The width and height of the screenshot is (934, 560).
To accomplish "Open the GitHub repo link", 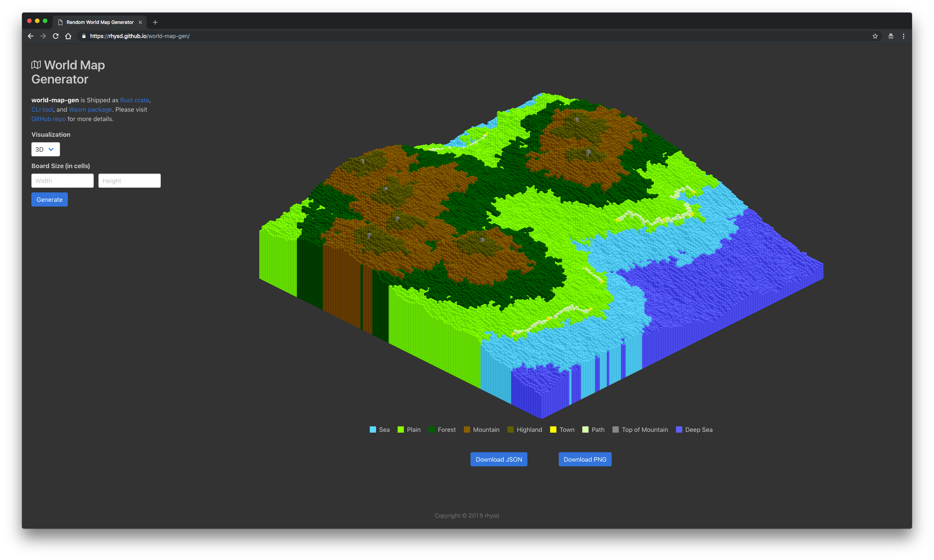I will click(x=49, y=119).
